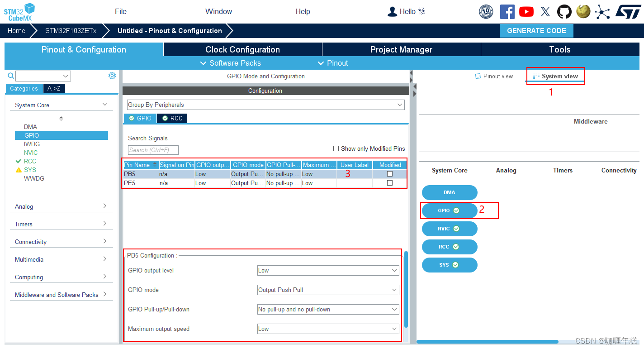This screenshot has width=644, height=349.
Task: Click the user account avatar icon
Action: (392, 12)
